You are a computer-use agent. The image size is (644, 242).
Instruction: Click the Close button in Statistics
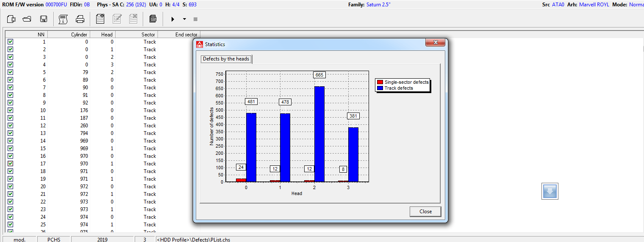coord(425,212)
